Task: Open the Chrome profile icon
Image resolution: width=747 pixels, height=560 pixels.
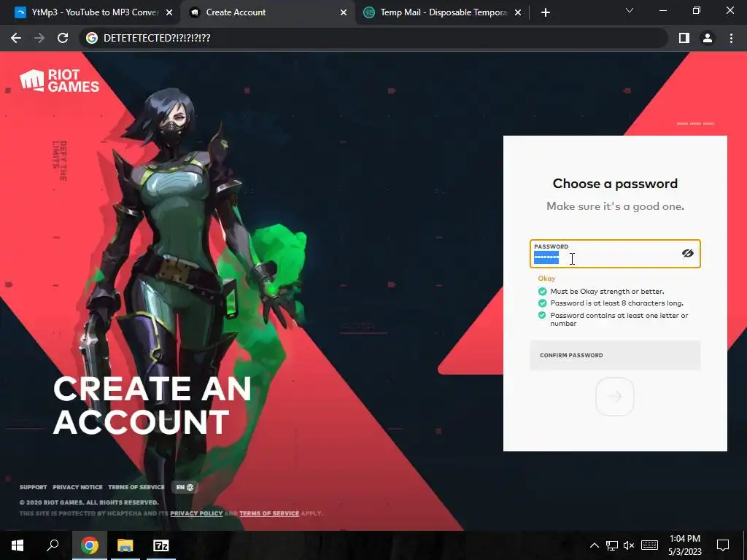Action: [708, 38]
